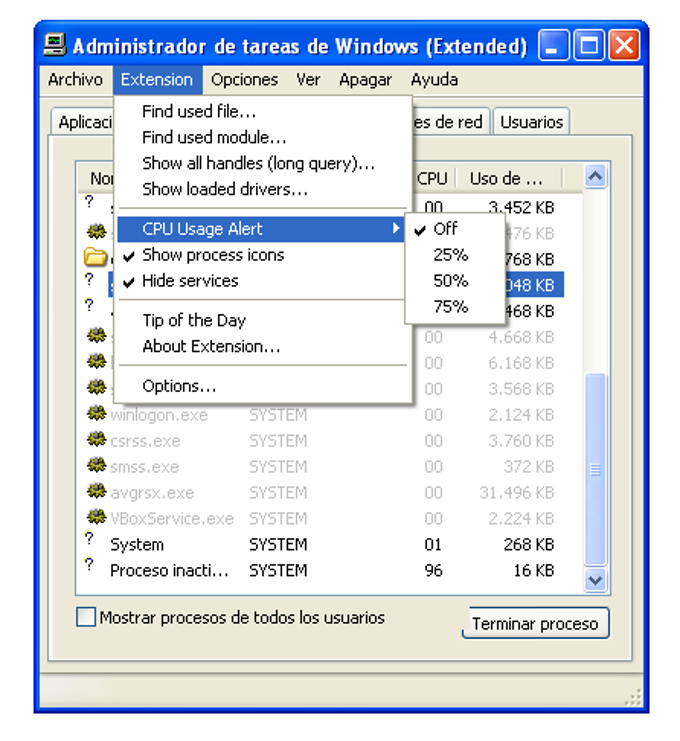Open the Ver menu
680x741 pixels.
point(309,80)
